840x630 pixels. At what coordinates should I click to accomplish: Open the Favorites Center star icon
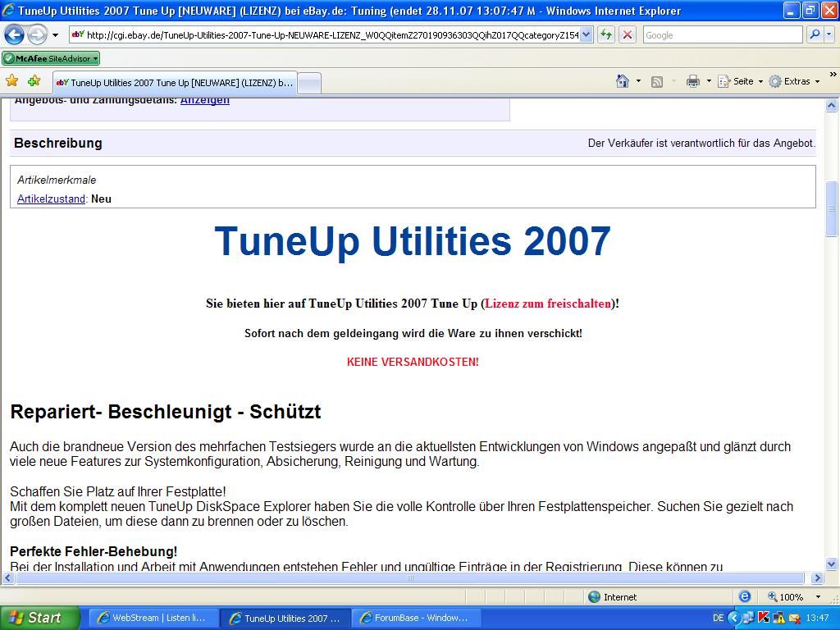tap(11, 81)
